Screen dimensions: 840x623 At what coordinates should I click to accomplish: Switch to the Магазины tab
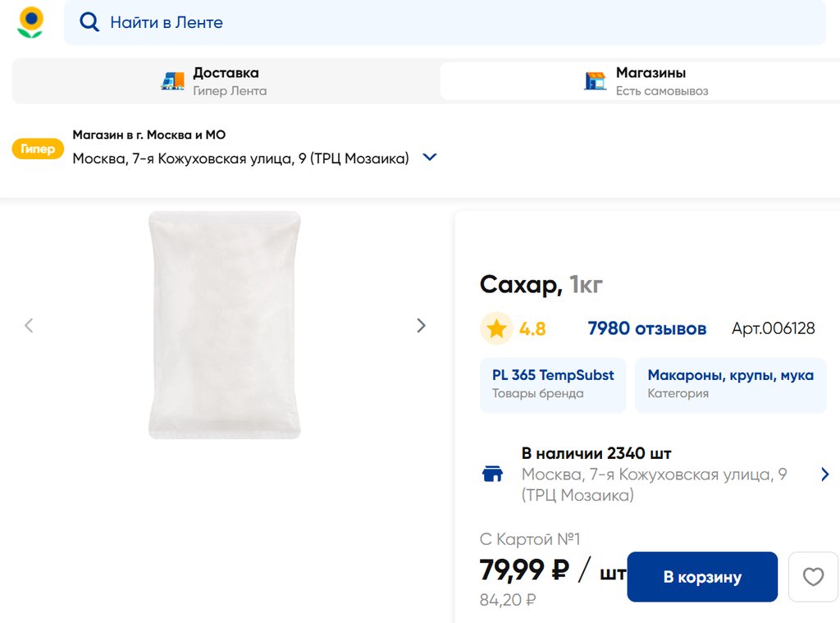click(651, 81)
